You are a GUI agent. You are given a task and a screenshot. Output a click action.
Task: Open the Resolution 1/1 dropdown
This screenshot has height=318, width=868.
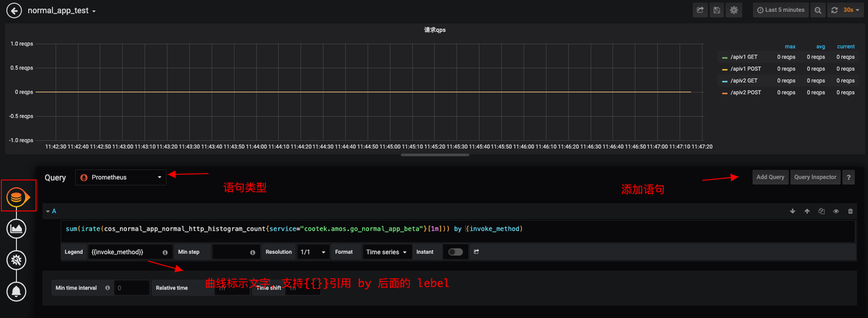pyautogui.click(x=313, y=252)
